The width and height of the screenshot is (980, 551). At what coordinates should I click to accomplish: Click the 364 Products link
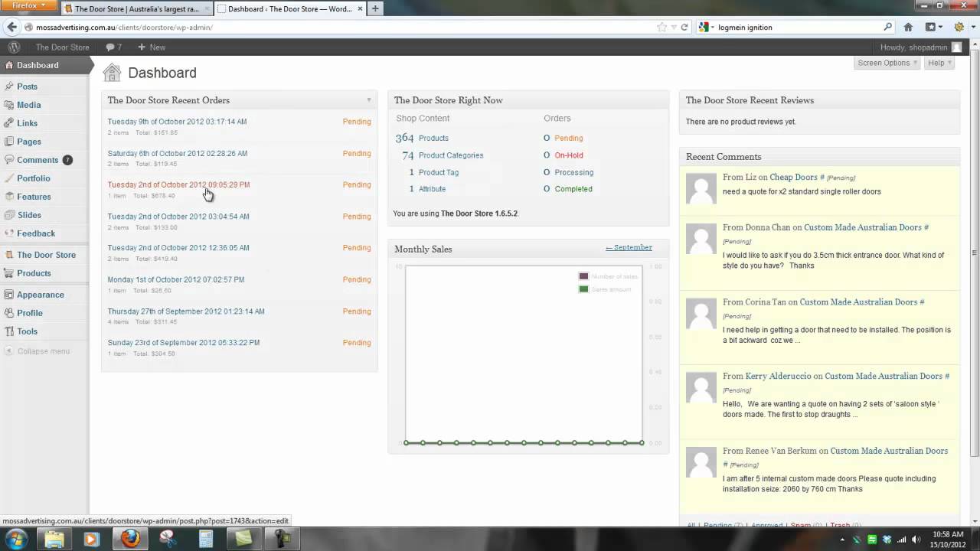click(433, 138)
